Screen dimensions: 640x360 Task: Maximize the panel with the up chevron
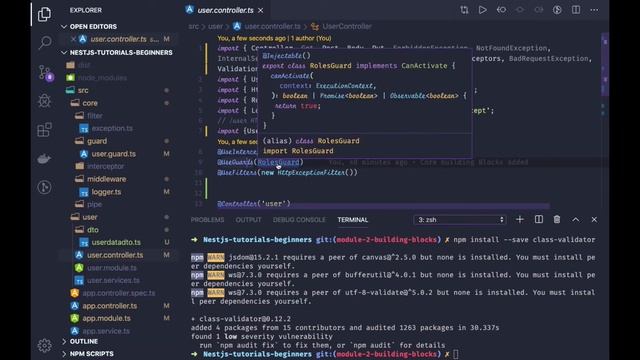point(576,220)
